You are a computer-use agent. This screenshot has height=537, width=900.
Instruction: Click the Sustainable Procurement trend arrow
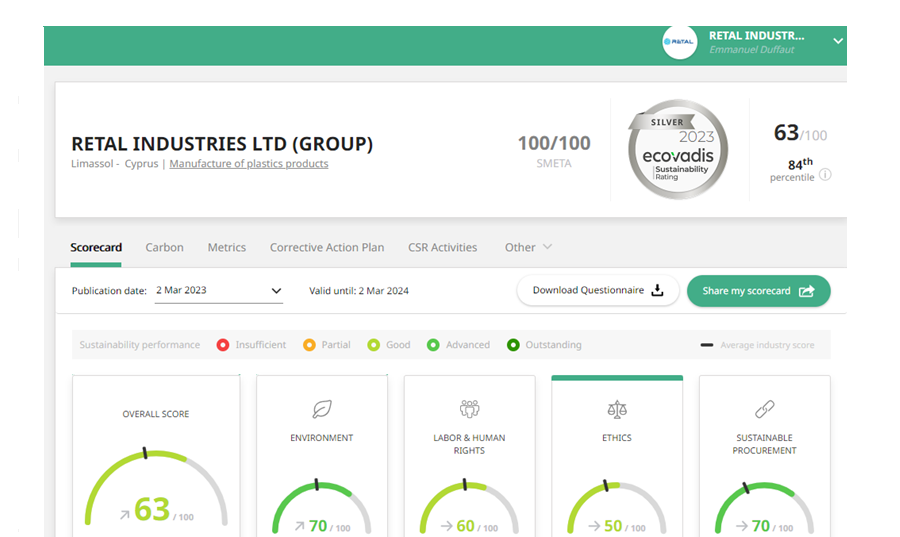point(742,526)
